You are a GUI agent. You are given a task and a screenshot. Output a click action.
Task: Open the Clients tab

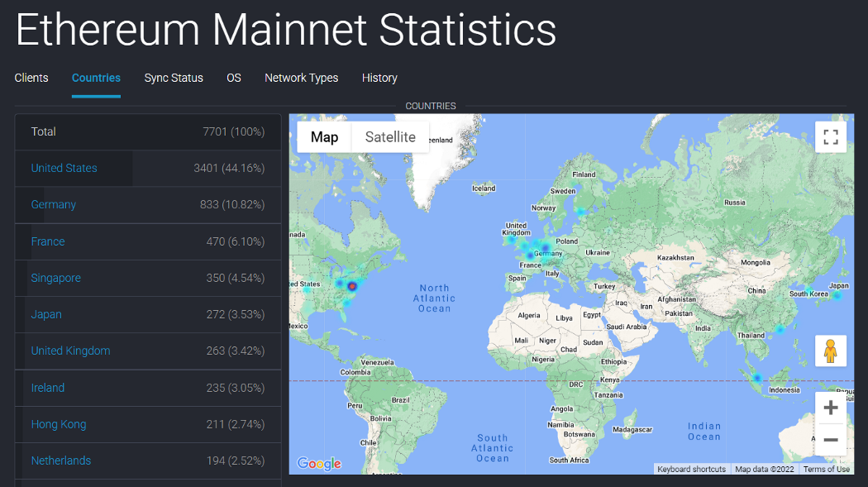pos(31,78)
